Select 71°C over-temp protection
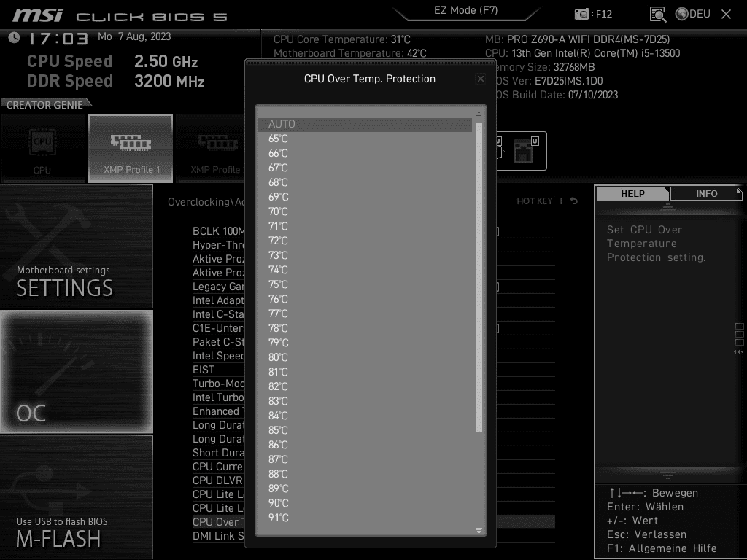Screen dimensions: 747x560 (365, 226)
